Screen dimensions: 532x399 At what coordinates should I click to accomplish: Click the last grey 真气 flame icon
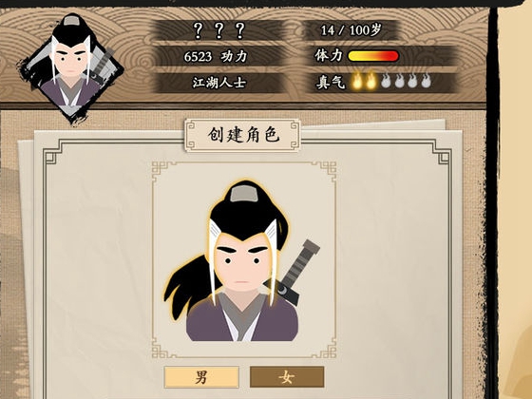click(x=426, y=82)
